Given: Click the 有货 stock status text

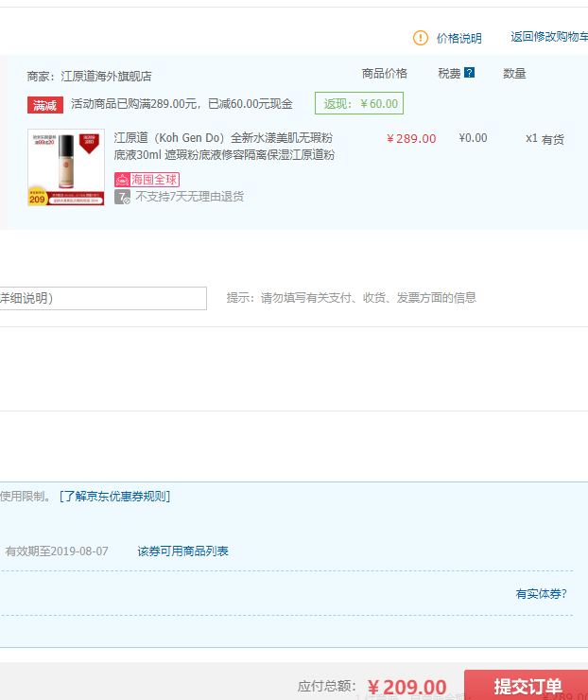Looking at the screenshot, I should pyautogui.click(x=553, y=140).
